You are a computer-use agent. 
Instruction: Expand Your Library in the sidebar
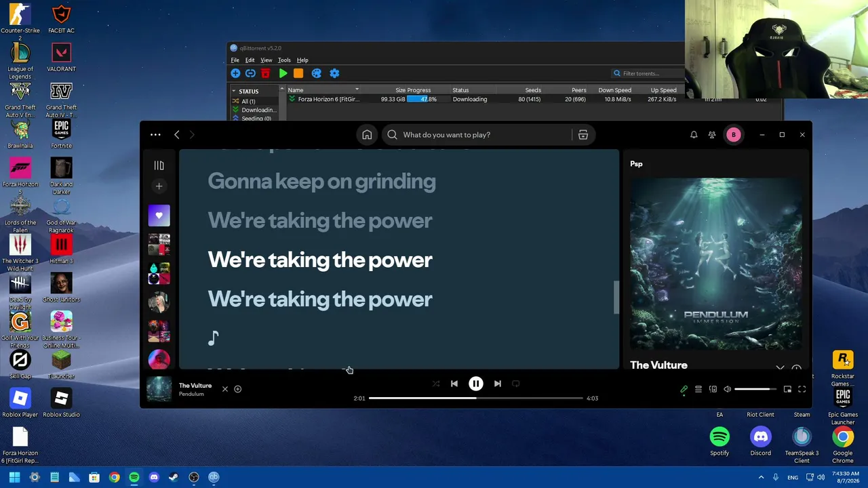pyautogui.click(x=159, y=165)
